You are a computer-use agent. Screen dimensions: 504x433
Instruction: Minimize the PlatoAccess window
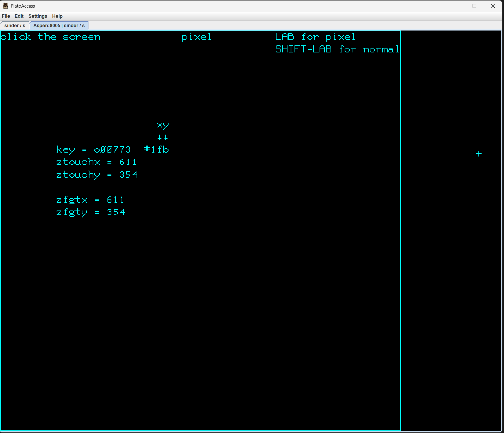click(x=456, y=6)
